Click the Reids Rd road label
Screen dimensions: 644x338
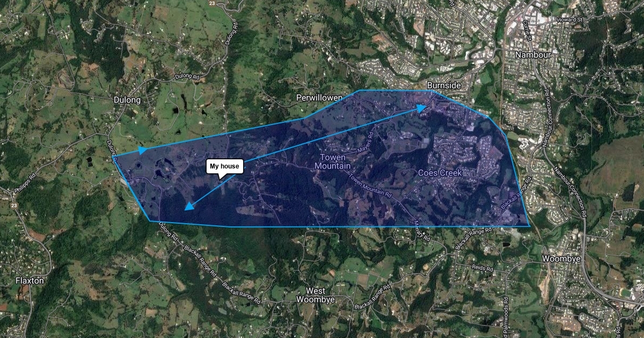481,267
